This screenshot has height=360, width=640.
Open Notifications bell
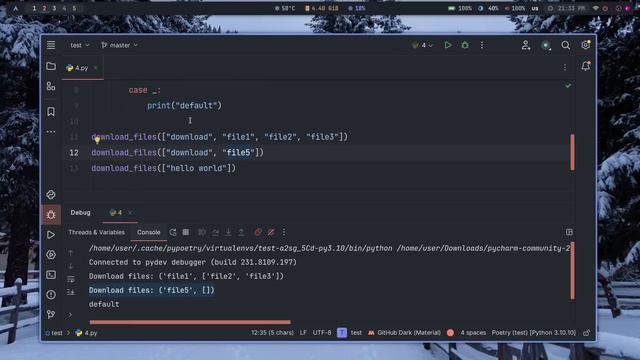(586, 66)
